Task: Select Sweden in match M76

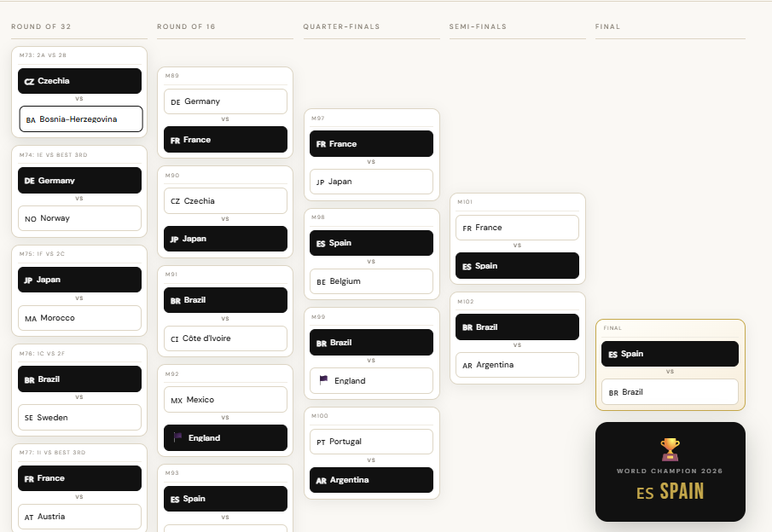Action: click(80, 418)
